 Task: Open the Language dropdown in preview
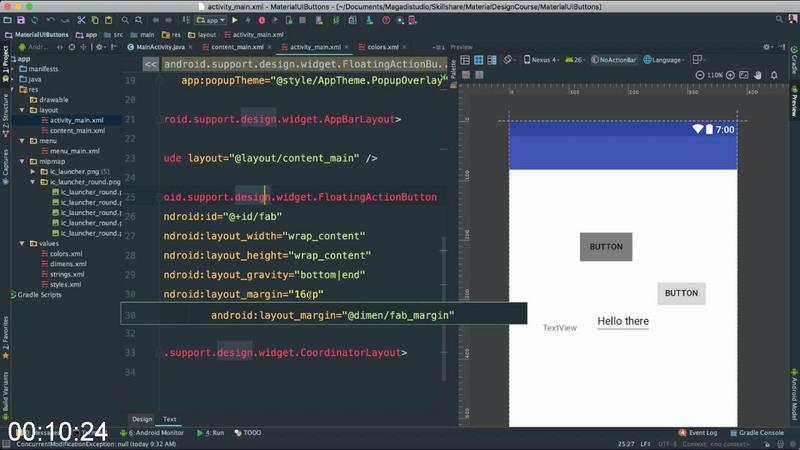[x=664, y=60]
